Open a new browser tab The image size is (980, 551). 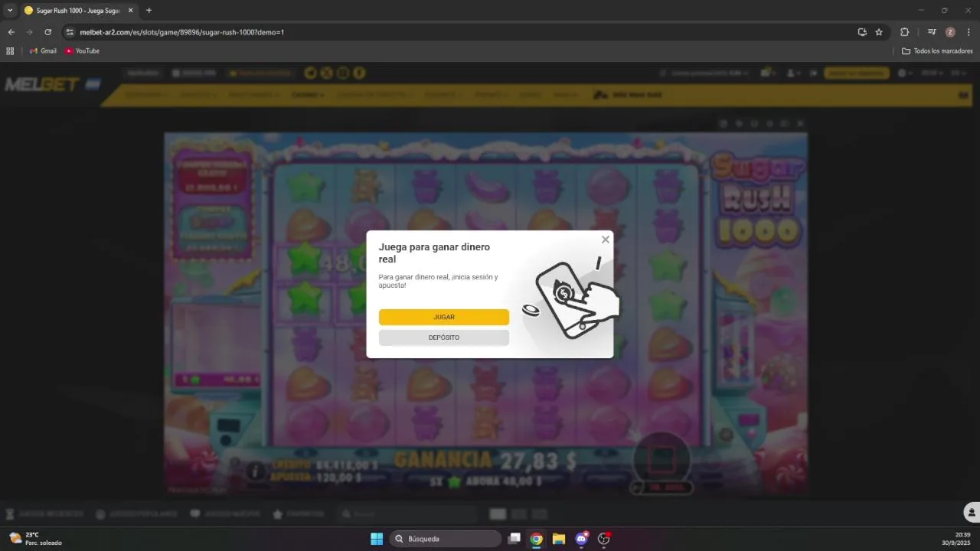coord(149,11)
